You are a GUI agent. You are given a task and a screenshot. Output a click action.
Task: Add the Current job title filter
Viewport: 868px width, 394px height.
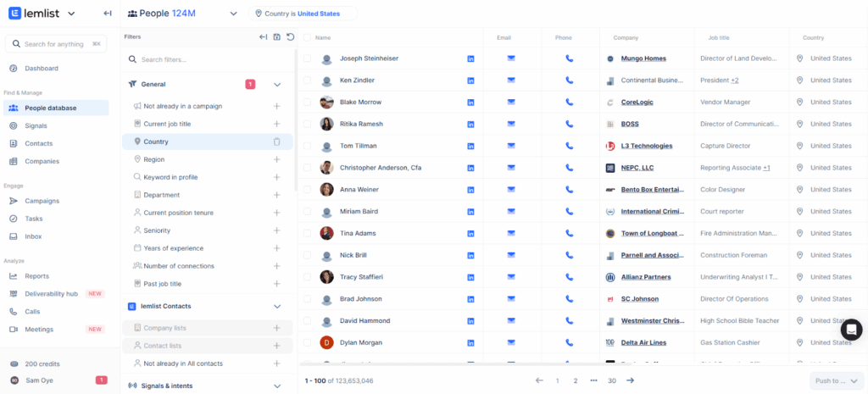(x=277, y=124)
